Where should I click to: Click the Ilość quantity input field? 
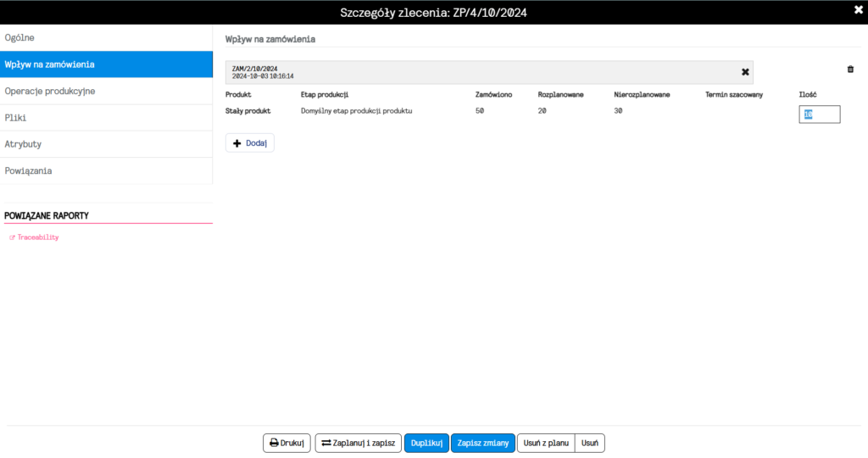(x=820, y=114)
